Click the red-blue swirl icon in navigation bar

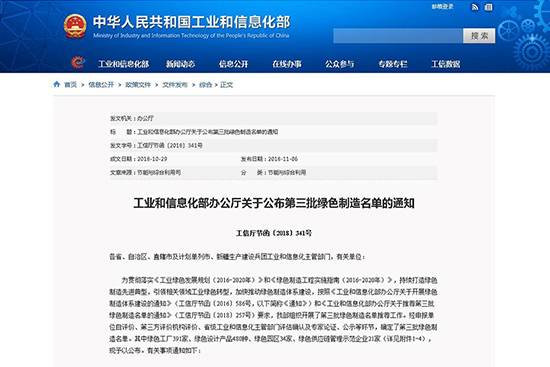tap(78, 63)
